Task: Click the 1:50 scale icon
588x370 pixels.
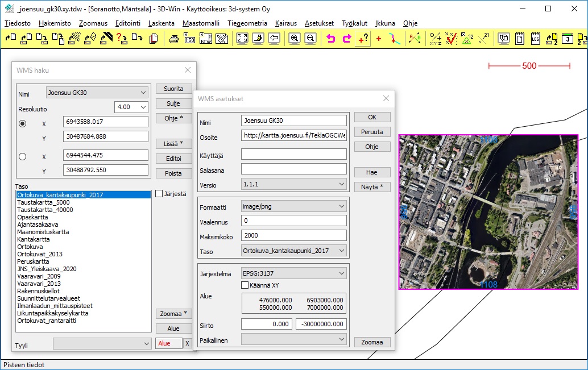Action: point(190,38)
